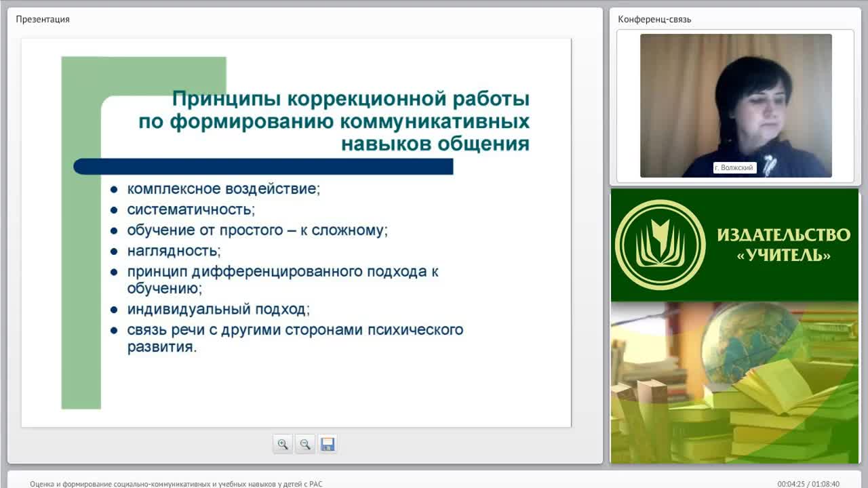This screenshot has height=488, width=868.
Task: Click the slide heading «Принципы коррекционной работы»
Action: pos(351,99)
